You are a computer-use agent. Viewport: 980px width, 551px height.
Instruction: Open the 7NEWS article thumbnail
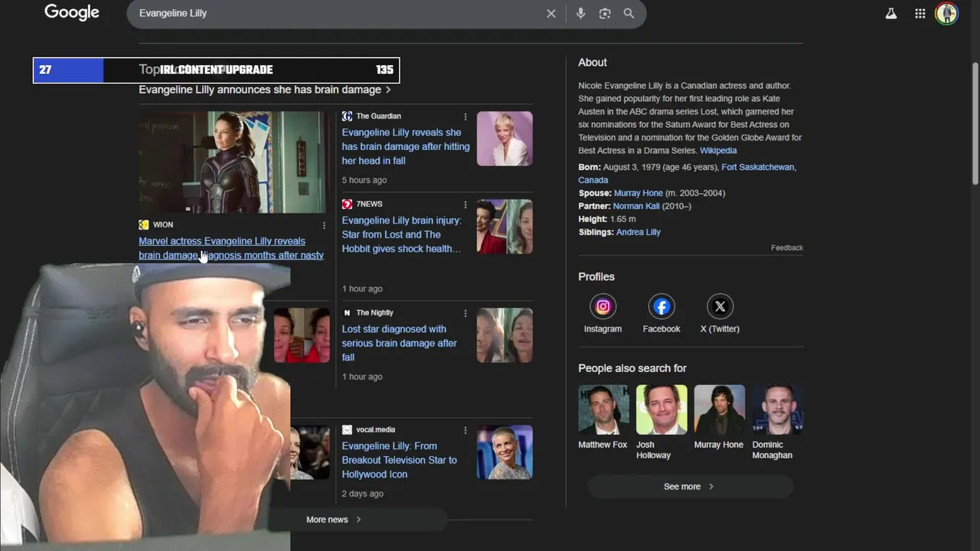coord(505,227)
